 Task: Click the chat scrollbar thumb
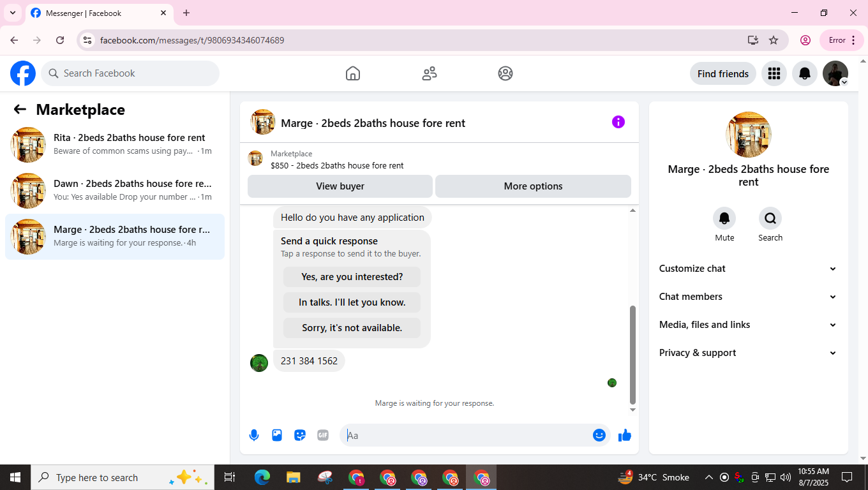coord(632,353)
